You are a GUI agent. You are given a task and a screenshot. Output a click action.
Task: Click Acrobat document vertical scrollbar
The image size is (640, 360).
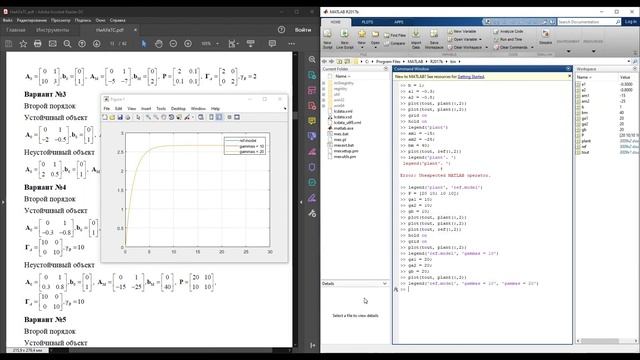(295, 200)
